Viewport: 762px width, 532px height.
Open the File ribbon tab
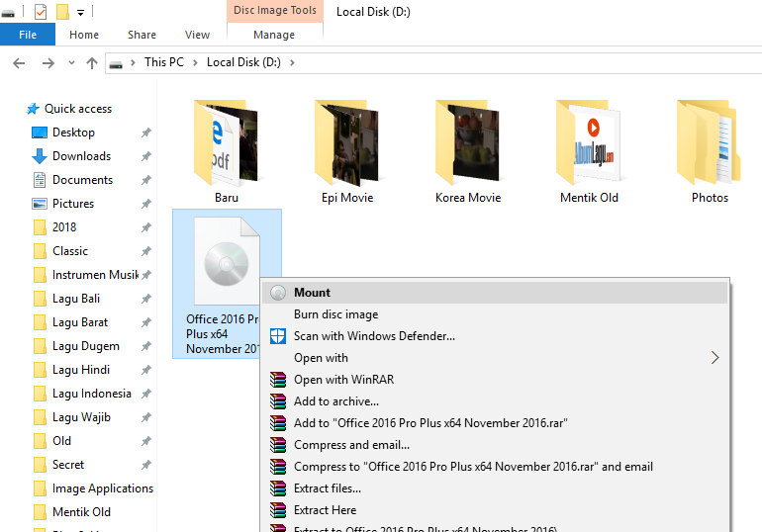[28, 35]
